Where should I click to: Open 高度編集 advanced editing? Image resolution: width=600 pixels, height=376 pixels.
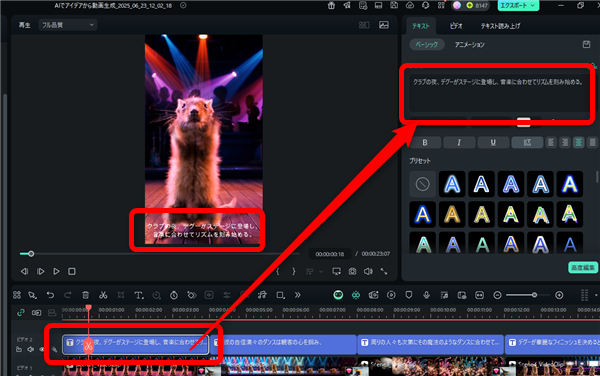[582, 267]
